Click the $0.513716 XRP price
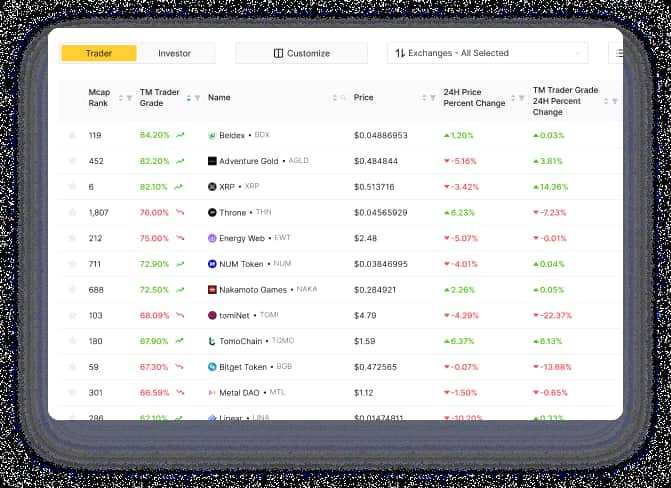This screenshot has height=488, width=671. 374,187
